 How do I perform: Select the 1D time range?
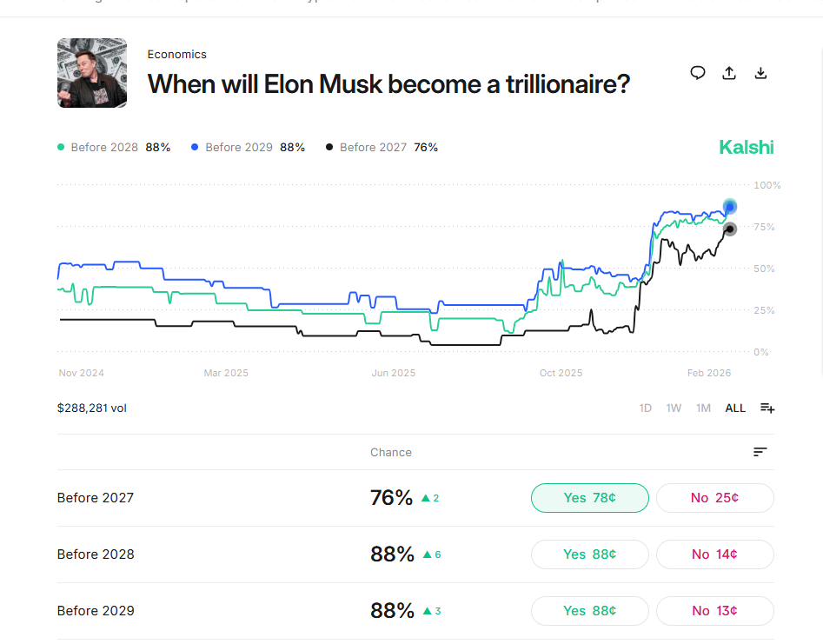[x=646, y=408]
